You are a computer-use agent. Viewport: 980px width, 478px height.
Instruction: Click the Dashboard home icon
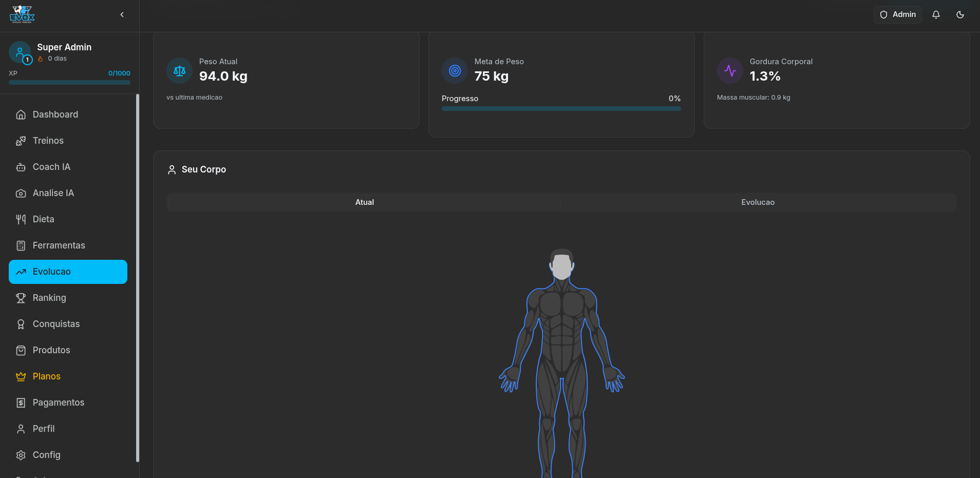[x=21, y=114]
